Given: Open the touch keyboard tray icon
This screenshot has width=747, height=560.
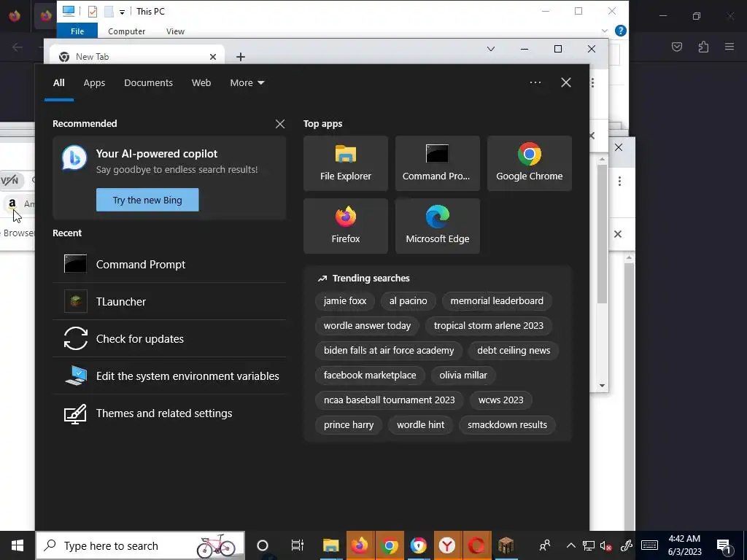Looking at the screenshot, I should point(649,545).
